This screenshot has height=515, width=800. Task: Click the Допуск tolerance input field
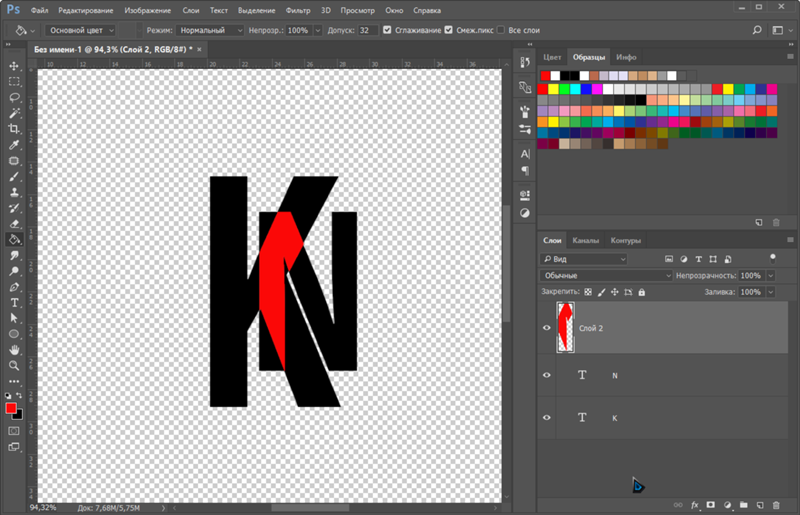[368, 31]
